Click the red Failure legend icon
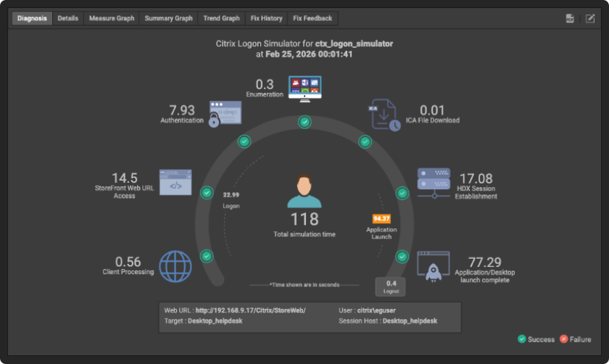The height and width of the screenshot is (364, 609). point(563,339)
